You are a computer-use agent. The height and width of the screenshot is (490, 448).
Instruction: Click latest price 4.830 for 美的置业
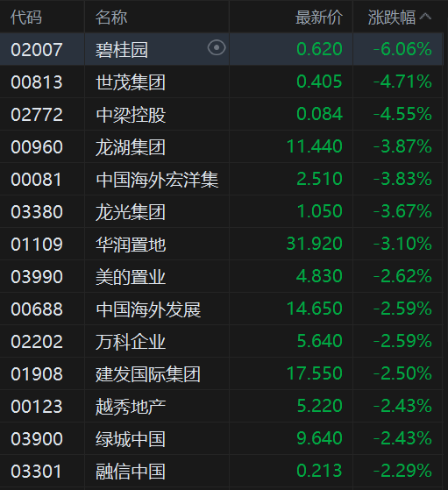tap(319, 276)
